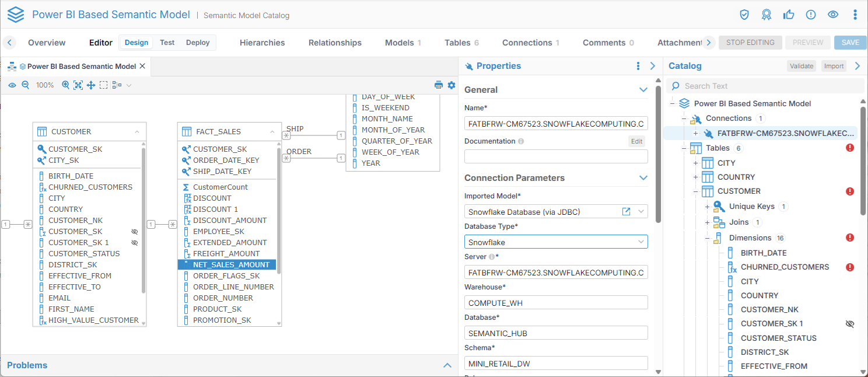Click the Validate button in Catalog

coord(801,66)
